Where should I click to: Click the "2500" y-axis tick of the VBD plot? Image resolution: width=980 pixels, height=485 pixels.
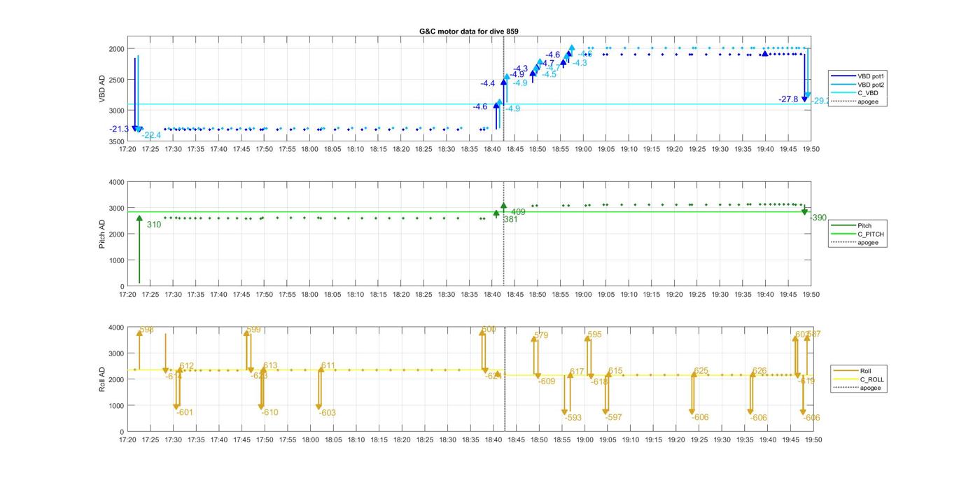coord(116,80)
